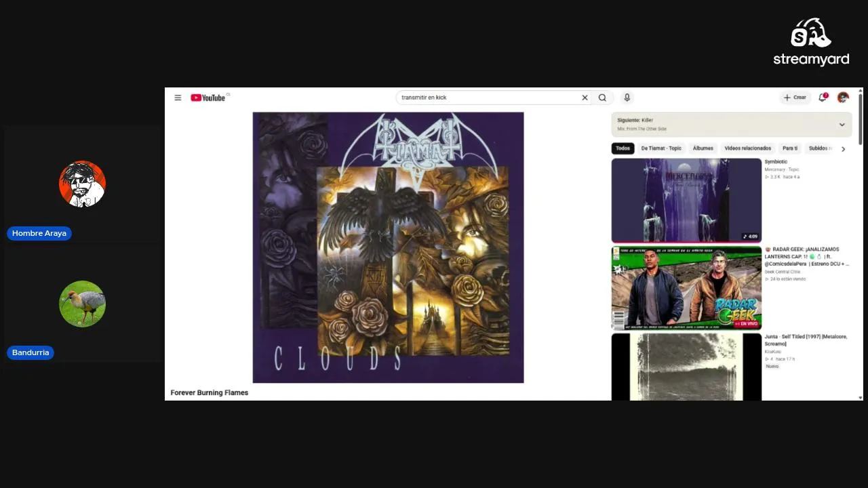The width and height of the screenshot is (868, 488).
Task: Show more filter chips with right arrow
Action: (x=843, y=149)
